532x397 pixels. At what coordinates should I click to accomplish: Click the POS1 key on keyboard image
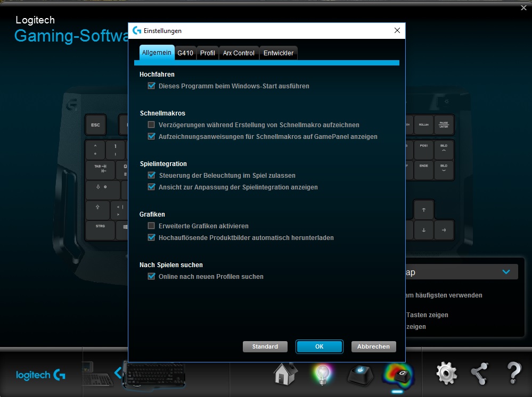click(x=424, y=150)
